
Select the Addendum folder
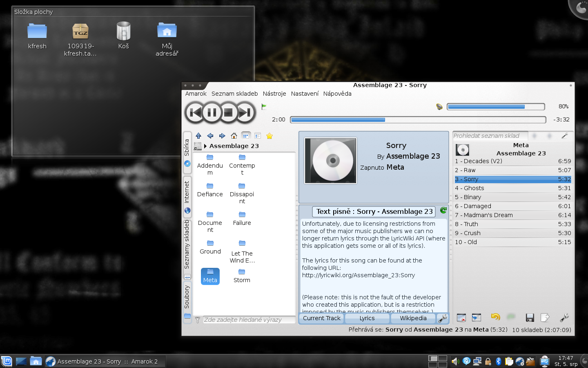[x=210, y=165]
